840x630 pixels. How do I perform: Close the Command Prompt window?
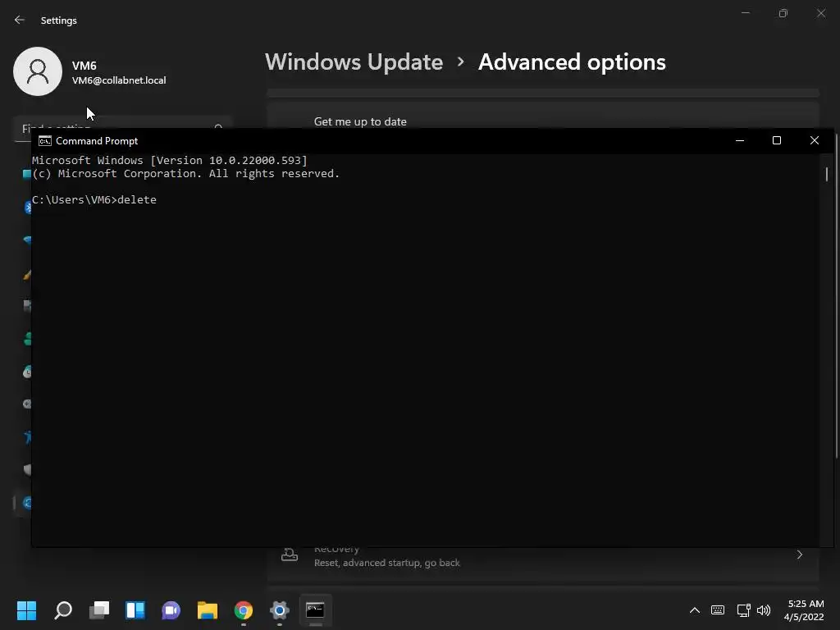coord(815,140)
